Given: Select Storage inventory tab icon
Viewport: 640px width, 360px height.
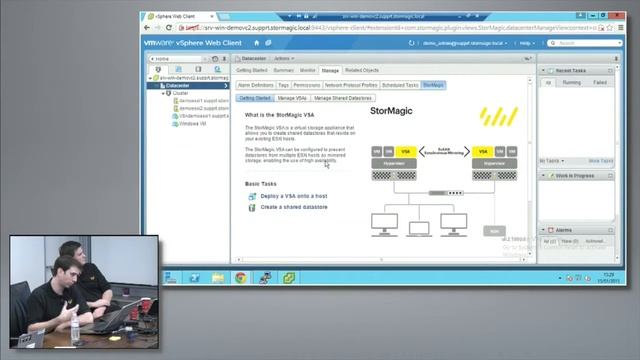Looking at the screenshot, I should (198, 69).
